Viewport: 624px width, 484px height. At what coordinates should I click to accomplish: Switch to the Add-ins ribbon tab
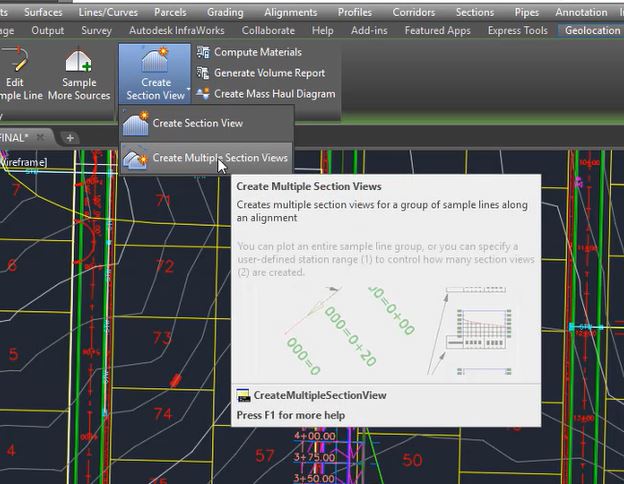point(369,30)
